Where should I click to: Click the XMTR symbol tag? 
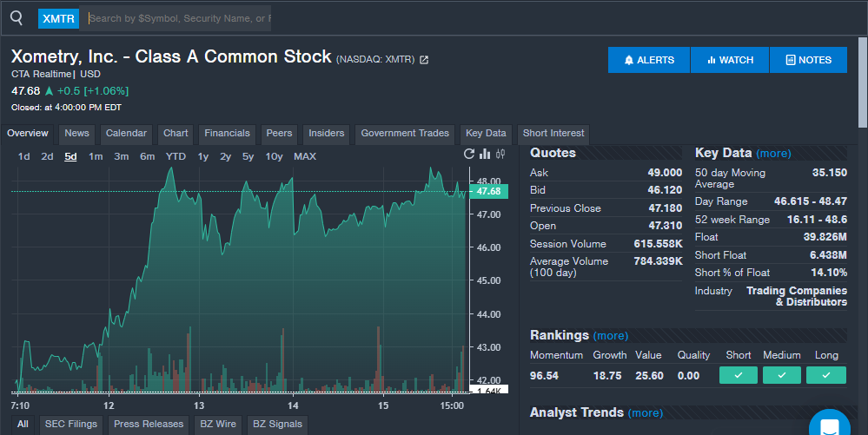pyautogui.click(x=59, y=19)
